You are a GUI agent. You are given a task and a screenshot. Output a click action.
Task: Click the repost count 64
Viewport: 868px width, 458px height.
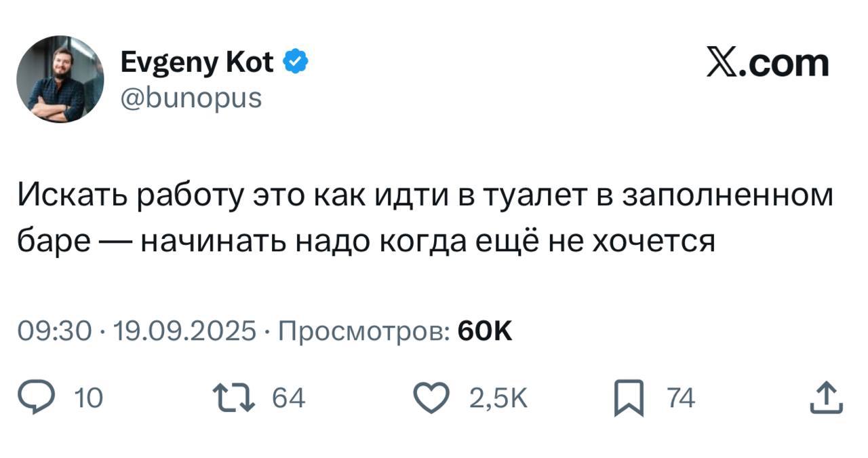(288, 399)
